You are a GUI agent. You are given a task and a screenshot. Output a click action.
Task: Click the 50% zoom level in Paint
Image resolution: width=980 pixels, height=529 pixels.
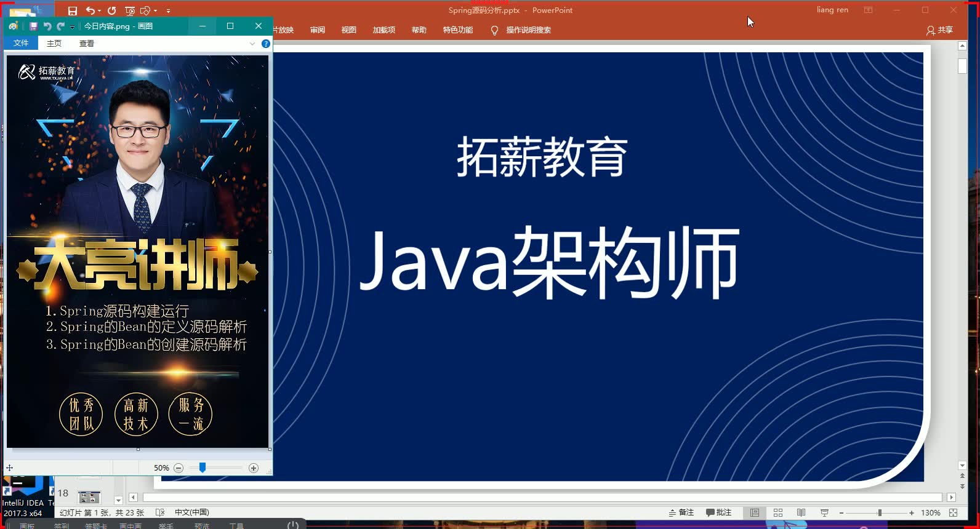tap(161, 468)
